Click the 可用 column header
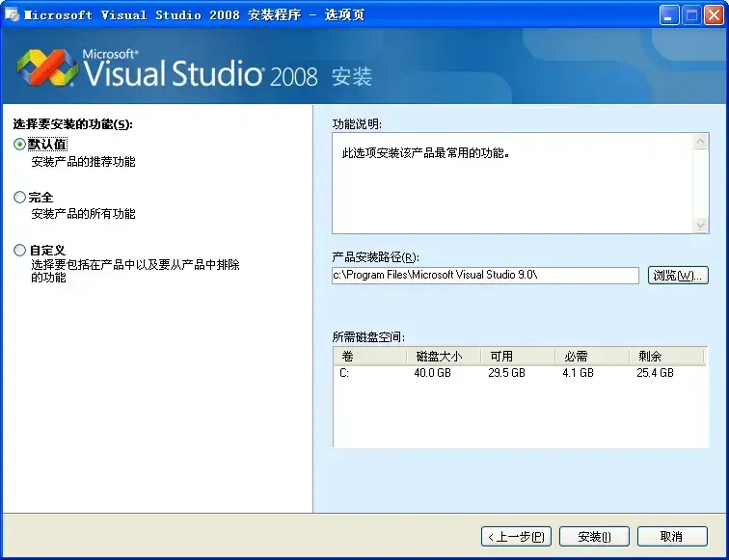 [518, 357]
